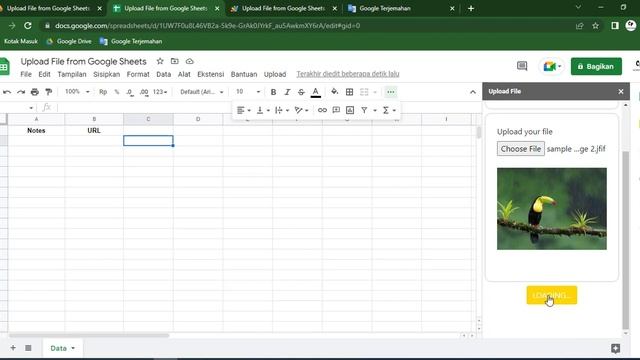Open the Sisipkan menu
The width and height of the screenshot is (640, 360).
point(107,74)
